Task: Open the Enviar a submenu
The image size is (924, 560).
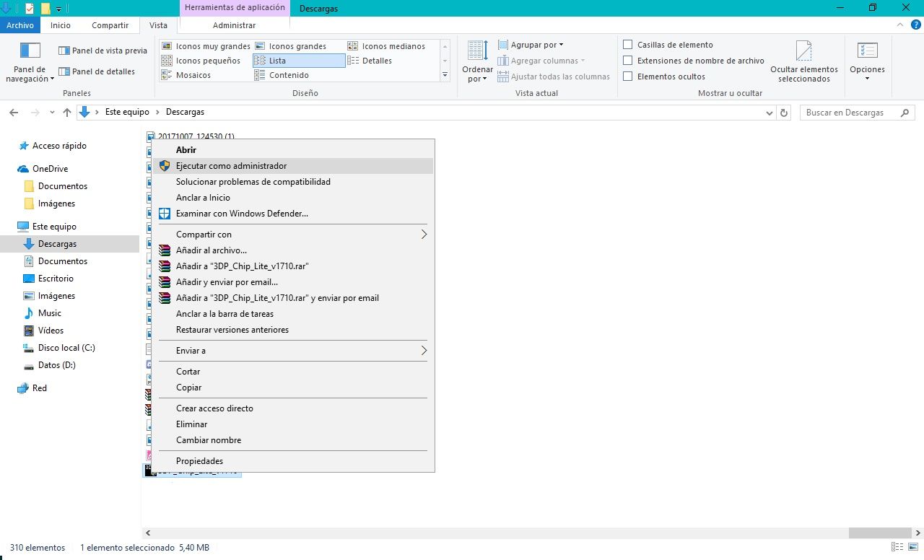Action: [293, 351]
